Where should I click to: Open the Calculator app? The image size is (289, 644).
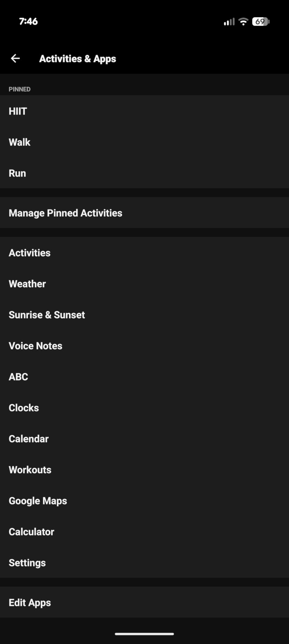[x=144, y=532]
